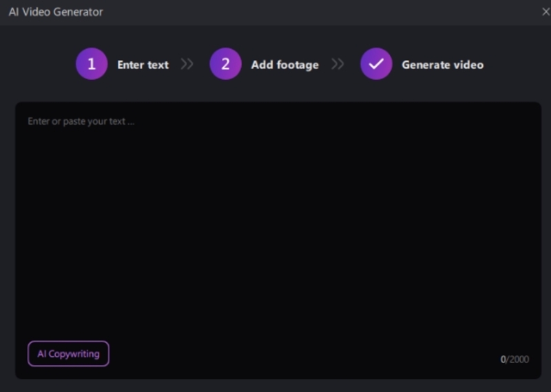Select the Enter text step label
This screenshot has height=392, width=551.
143,65
